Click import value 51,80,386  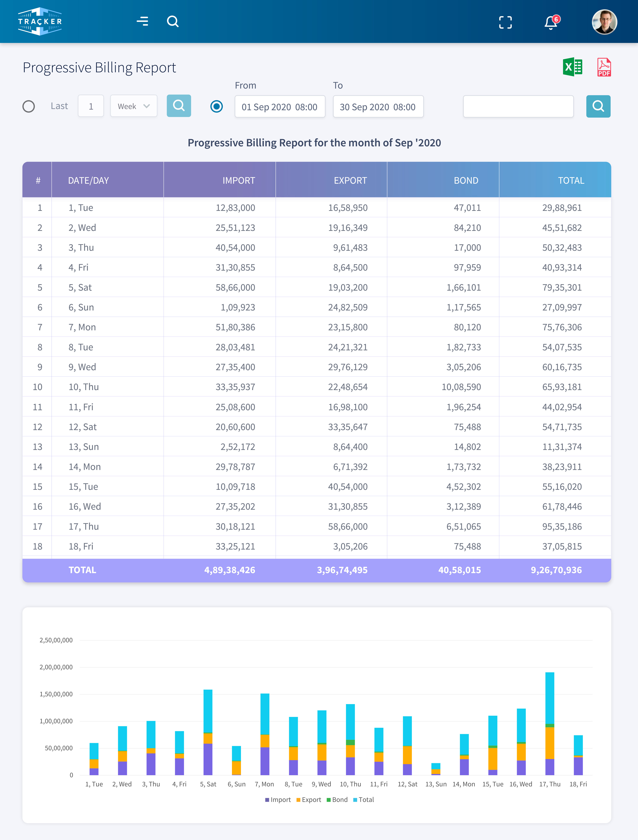(235, 327)
